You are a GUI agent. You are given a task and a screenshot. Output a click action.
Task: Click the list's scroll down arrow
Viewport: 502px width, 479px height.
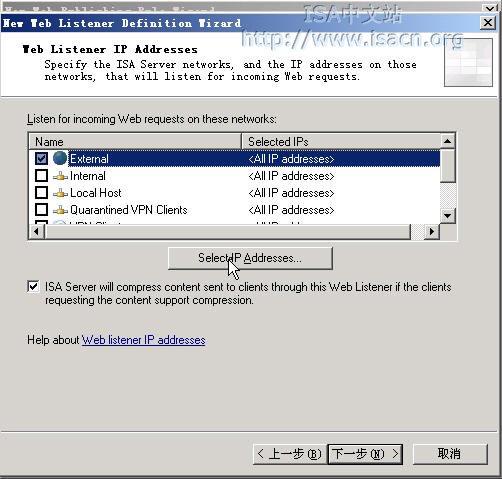point(448,215)
